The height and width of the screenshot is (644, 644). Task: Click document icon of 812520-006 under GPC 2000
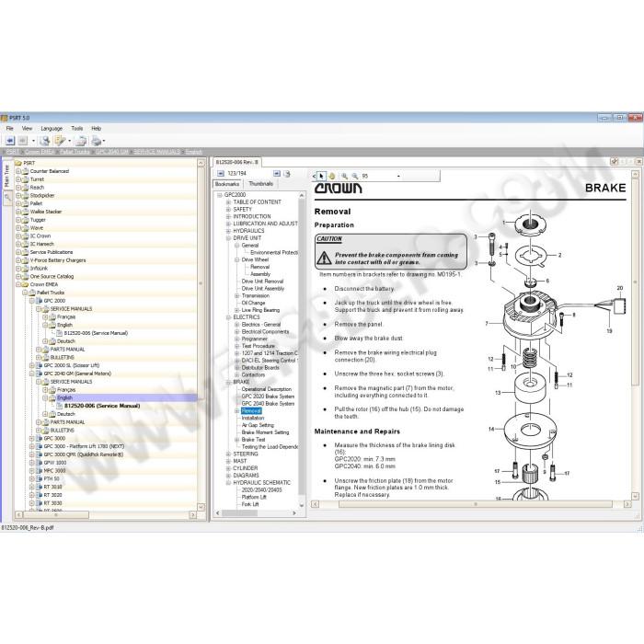pos(59,333)
